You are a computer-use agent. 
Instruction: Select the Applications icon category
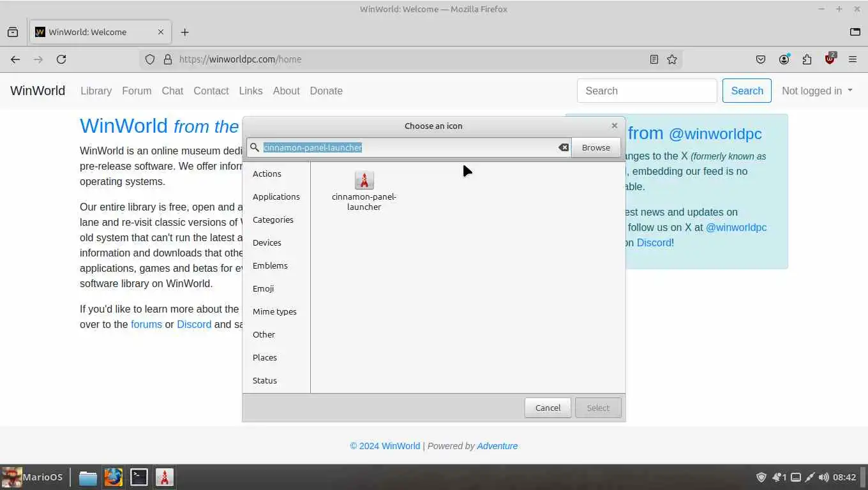[276, 197]
